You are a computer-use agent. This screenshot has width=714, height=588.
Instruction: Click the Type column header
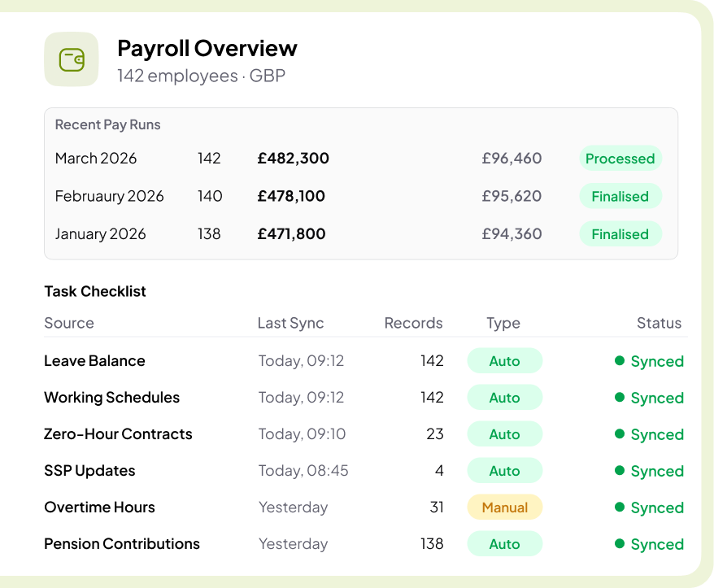pyautogui.click(x=503, y=323)
